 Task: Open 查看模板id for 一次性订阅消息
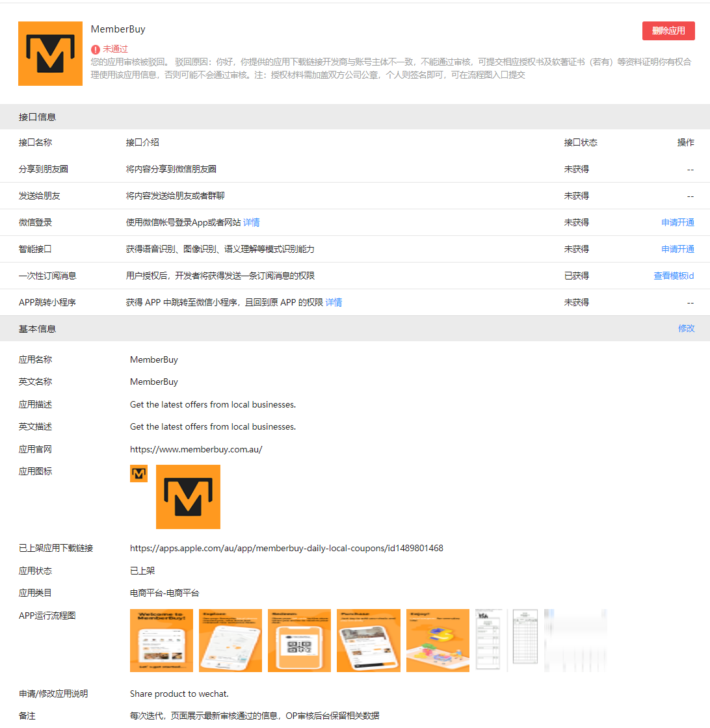(x=674, y=276)
